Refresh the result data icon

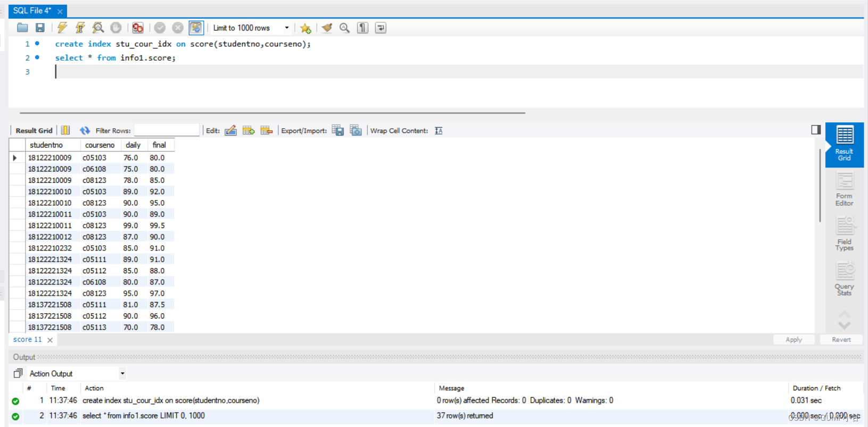(x=85, y=130)
